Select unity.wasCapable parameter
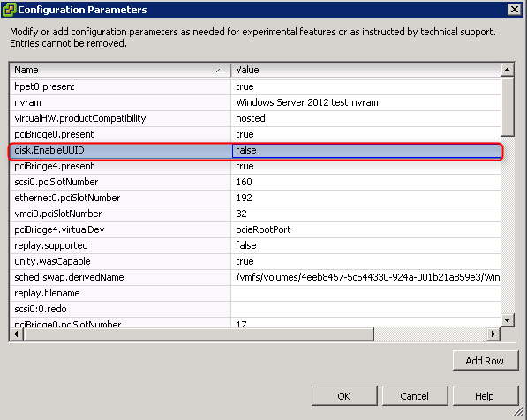This screenshot has width=527, height=420. [x=120, y=261]
